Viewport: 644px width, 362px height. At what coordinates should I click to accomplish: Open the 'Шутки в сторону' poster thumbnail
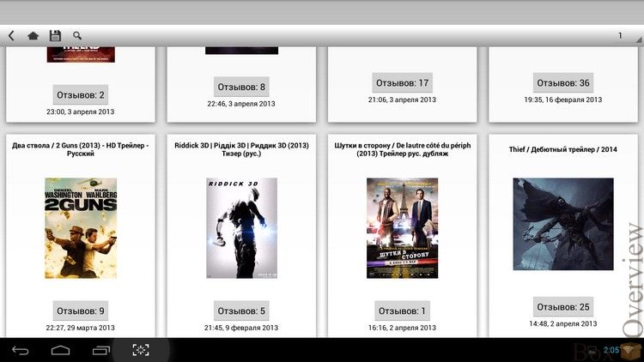pos(402,228)
